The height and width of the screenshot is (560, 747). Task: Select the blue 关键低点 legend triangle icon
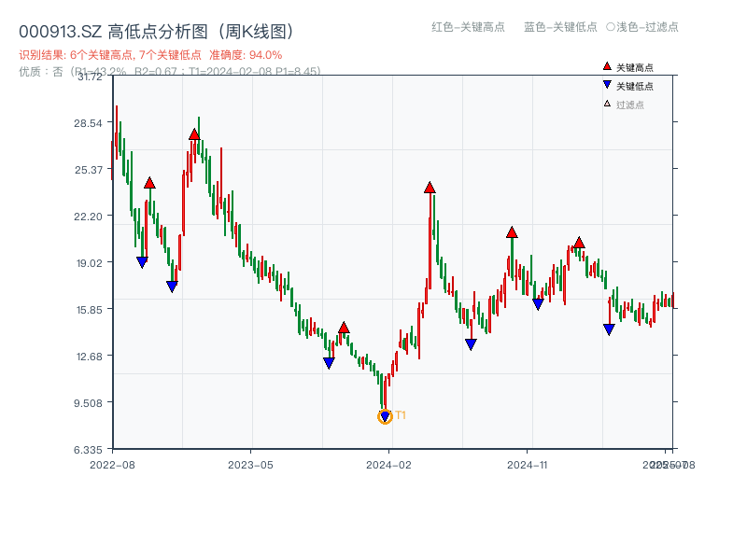click(605, 82)
